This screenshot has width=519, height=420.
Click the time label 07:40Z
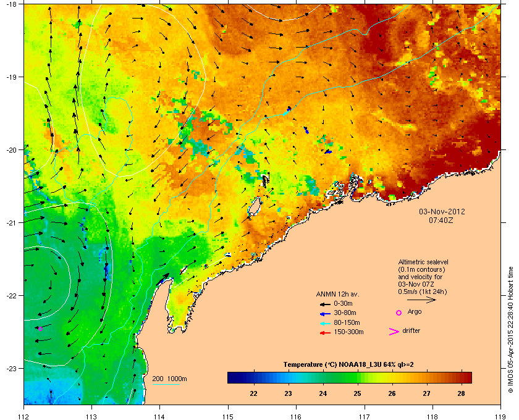441,220
